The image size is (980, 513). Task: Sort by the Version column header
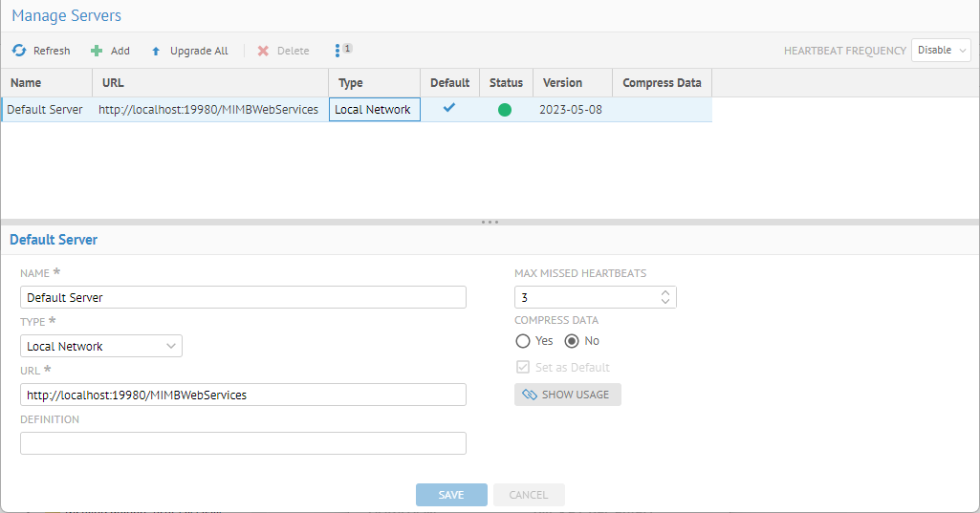click(x=562, y=83)
